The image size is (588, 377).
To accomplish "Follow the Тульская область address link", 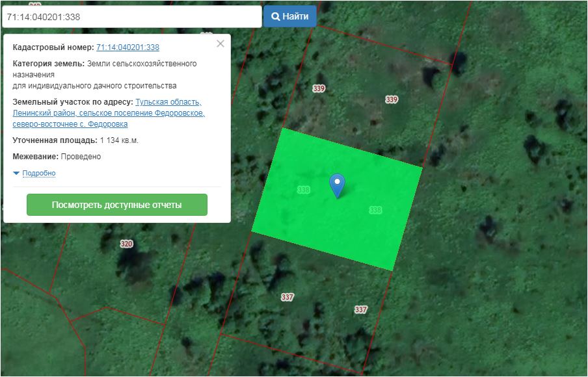I will [x=168, y=103].
